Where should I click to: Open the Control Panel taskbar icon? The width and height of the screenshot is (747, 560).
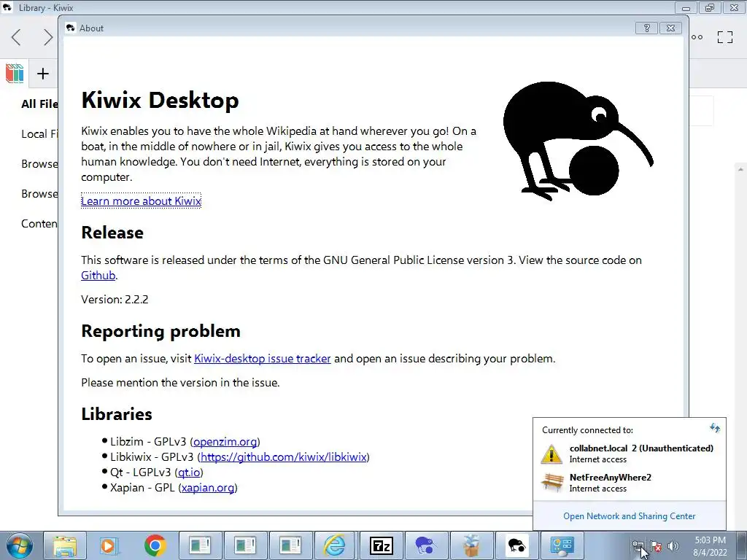pyautogui.click(x=562, y=545)
